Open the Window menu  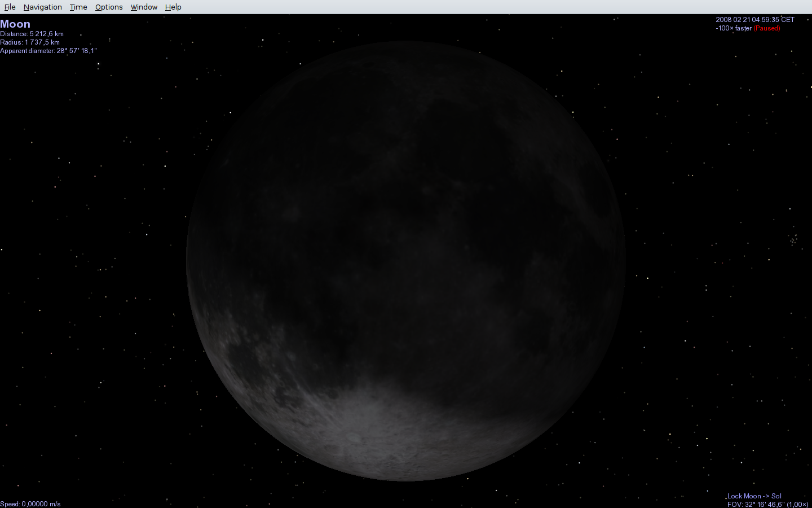[144, 7]
